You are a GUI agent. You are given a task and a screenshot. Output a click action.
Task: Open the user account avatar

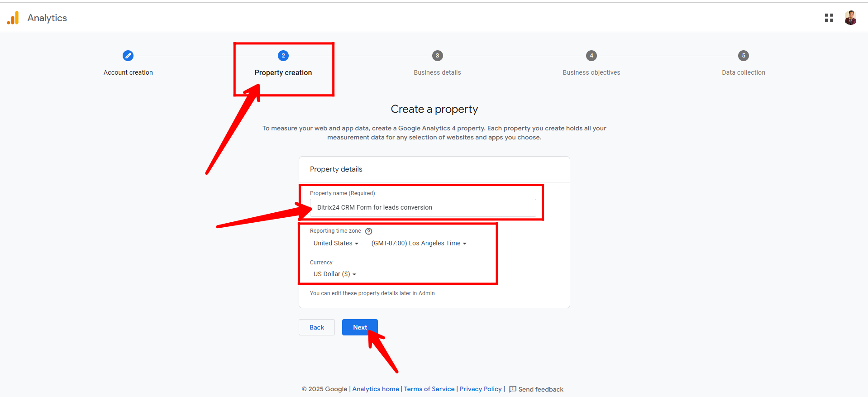tap(851, 18)
